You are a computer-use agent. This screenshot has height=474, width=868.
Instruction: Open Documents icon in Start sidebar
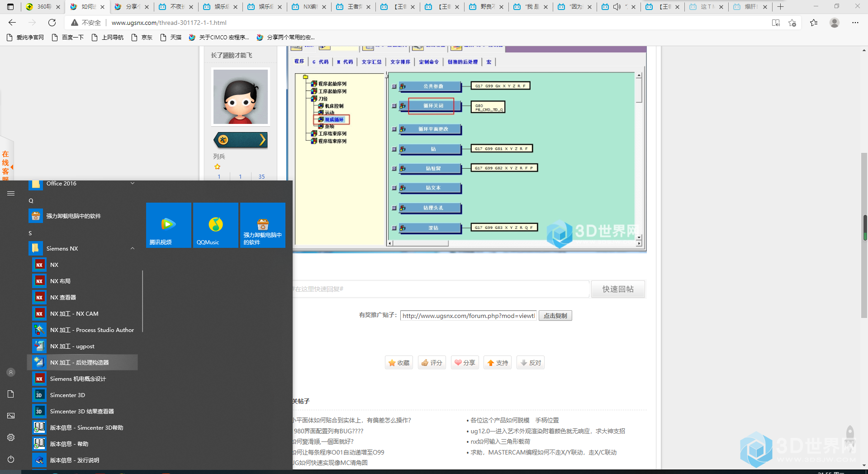(11, 394)
